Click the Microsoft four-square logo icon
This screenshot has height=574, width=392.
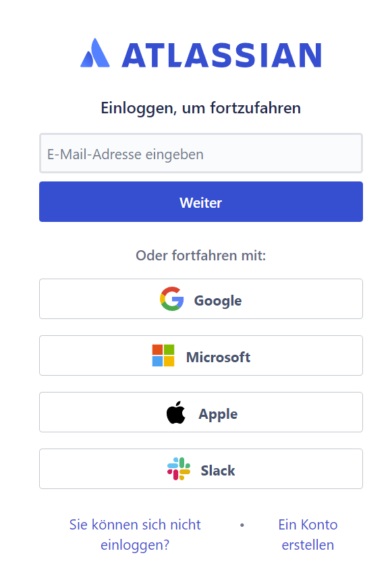(163, 355)
